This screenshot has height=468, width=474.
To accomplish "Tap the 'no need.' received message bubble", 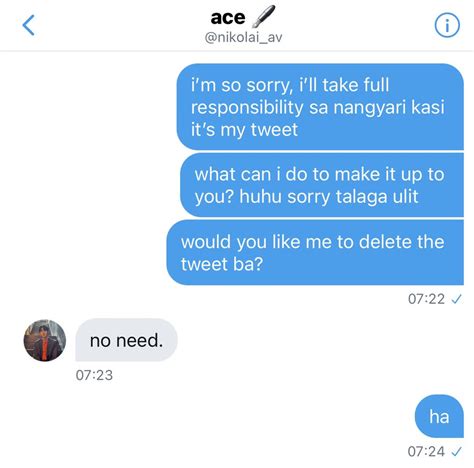I will pyautogui.click(x=127, y=340).
